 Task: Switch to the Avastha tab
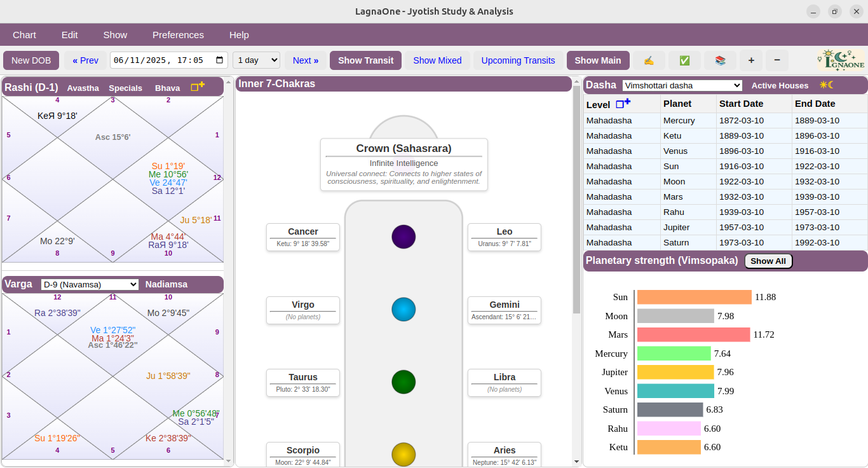point(83,88)
